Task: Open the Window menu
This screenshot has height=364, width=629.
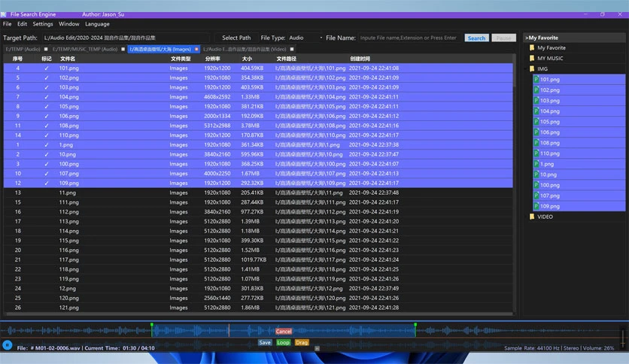Action: 69,24
